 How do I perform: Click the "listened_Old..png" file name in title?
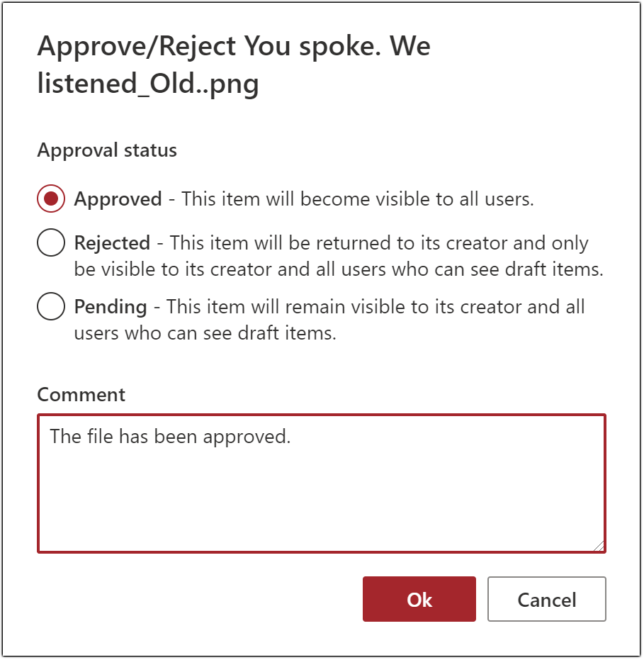pyautogui.click(x=148, y=84)
